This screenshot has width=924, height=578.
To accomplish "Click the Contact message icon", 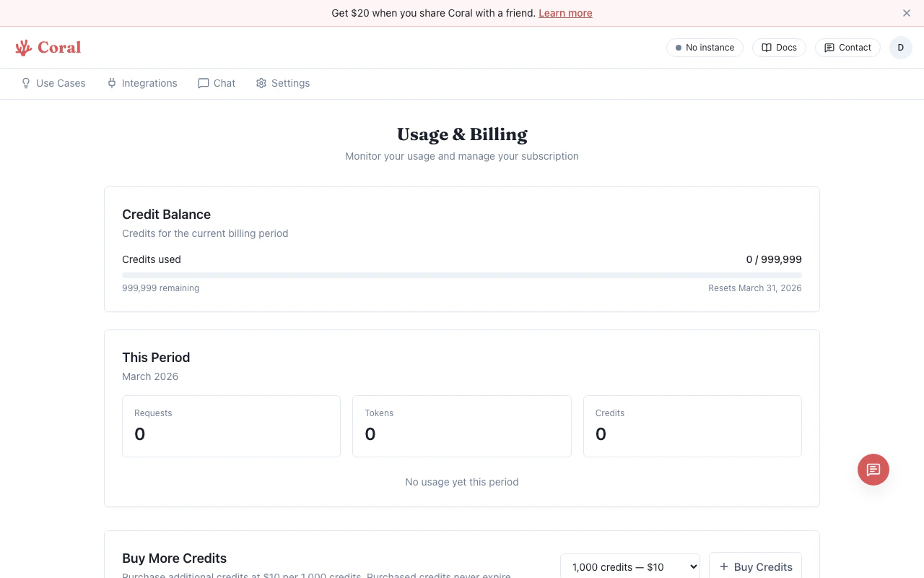I will click(x=829, y=47).
